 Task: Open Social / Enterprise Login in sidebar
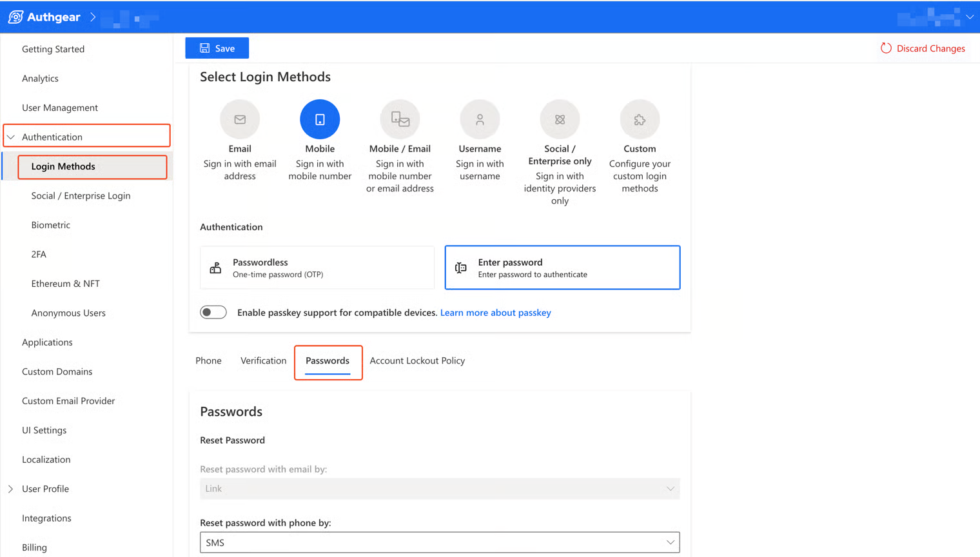(81, 196)
